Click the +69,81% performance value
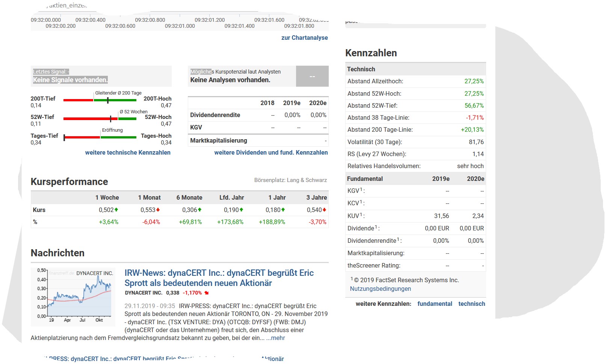 pyautogui.click(x=190, y=222)
